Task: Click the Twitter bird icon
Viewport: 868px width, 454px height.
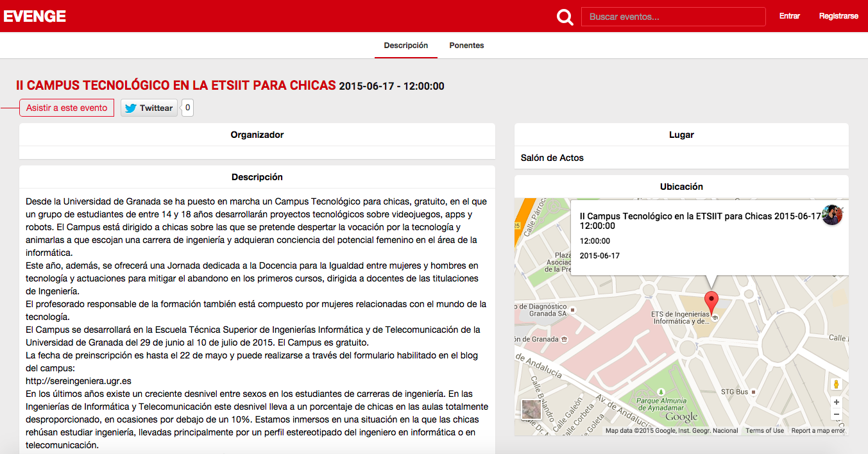Action: coord(130,108)
